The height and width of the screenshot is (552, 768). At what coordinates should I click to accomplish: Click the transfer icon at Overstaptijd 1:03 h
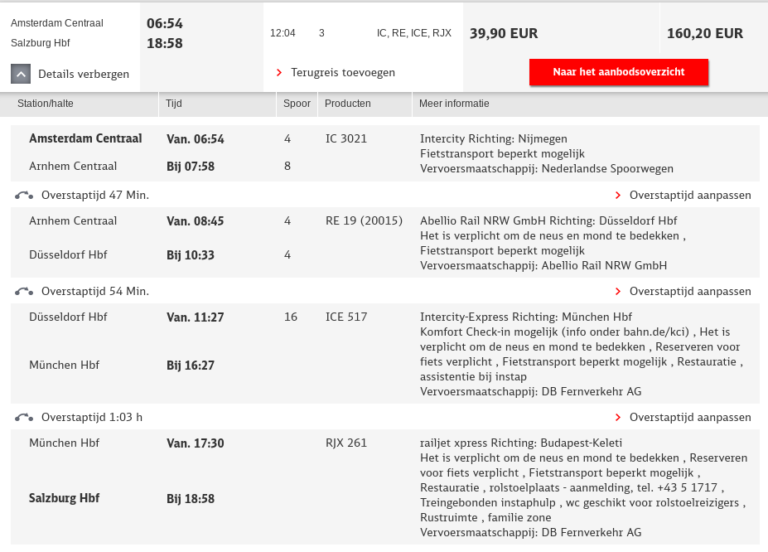point(23,417)
